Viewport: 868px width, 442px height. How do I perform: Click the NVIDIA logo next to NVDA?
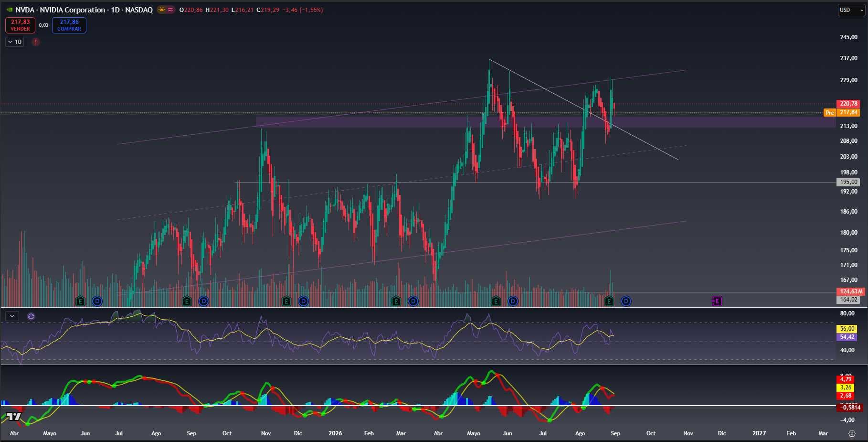(10, 10)
